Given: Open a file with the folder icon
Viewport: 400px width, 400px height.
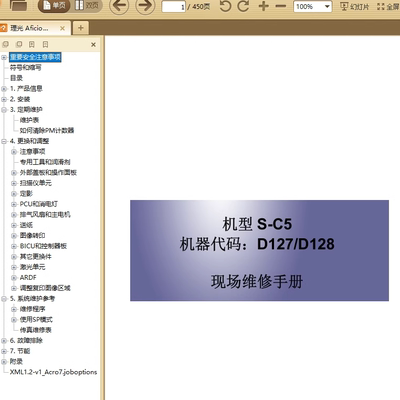Looking at the screenshot, I should click(x=19, y=5).
